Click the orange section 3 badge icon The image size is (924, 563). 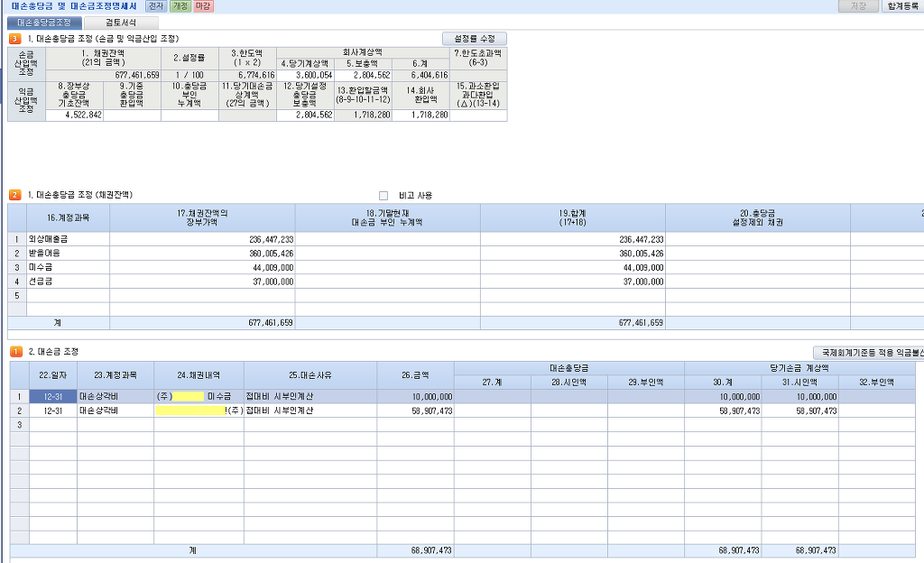click(14, 39)
